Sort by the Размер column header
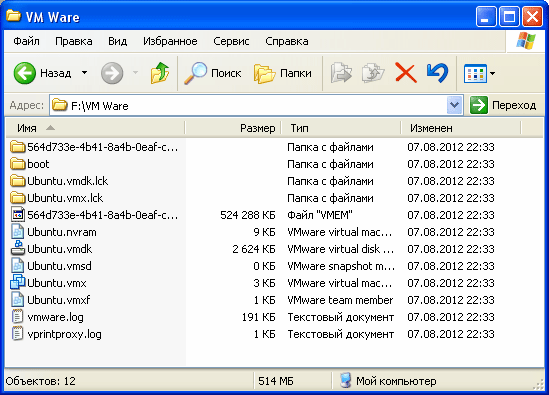 (x=233, y=128)
